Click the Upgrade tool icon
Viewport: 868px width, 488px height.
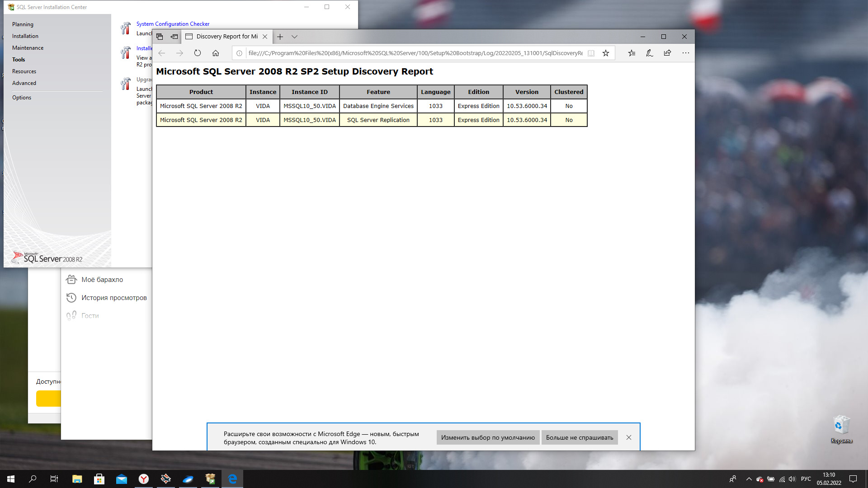click(126, 84)
